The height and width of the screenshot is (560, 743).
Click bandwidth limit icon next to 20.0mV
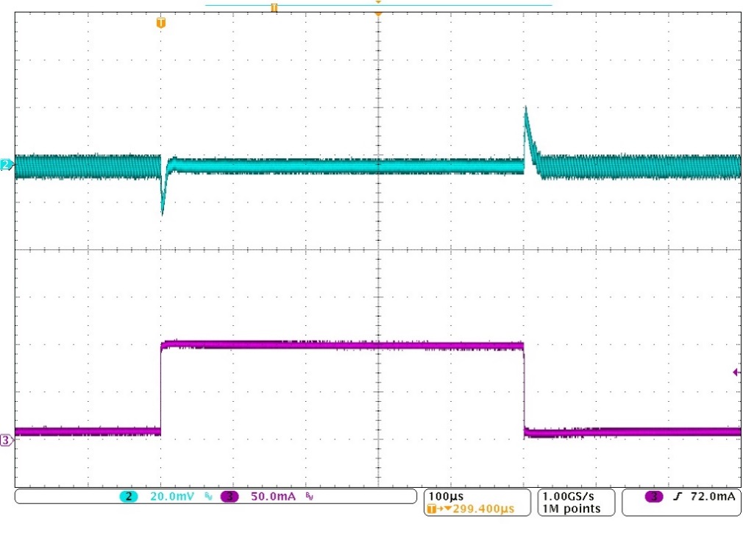click(208, 497)
